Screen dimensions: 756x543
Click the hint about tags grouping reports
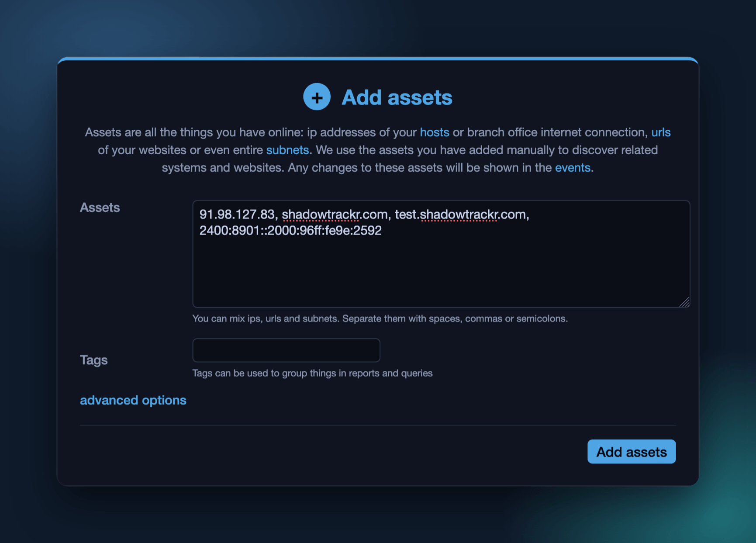point(312,373)
